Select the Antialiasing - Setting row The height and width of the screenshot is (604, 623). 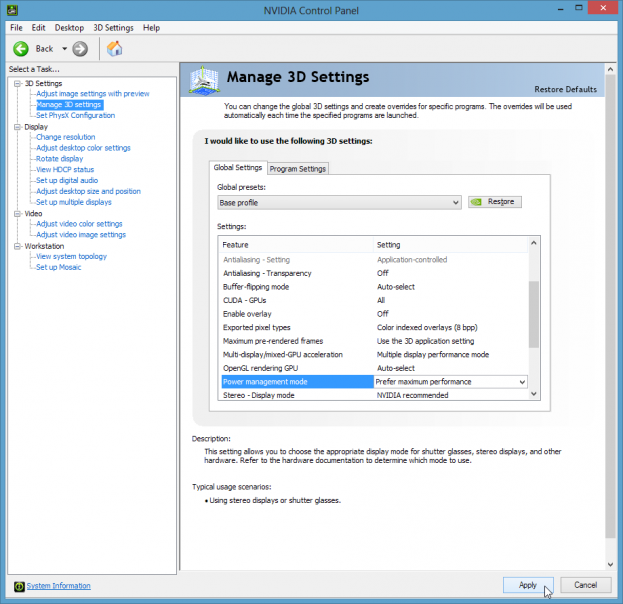[x=374, y=260]
